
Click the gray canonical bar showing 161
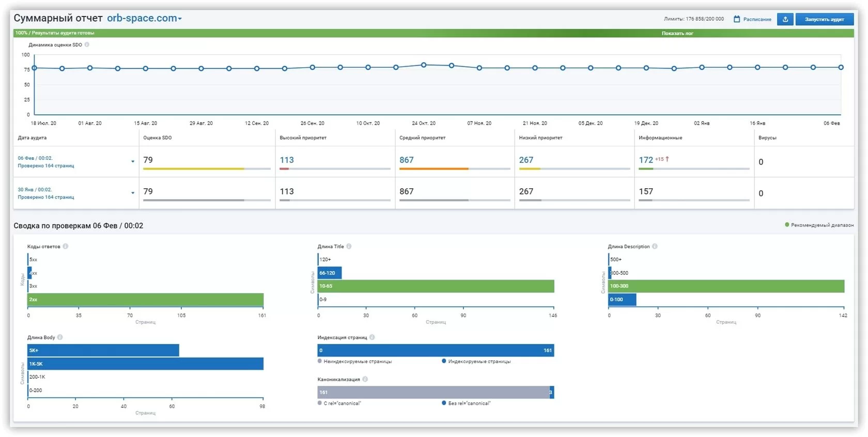pyautogui.click(x=433, y=393)
